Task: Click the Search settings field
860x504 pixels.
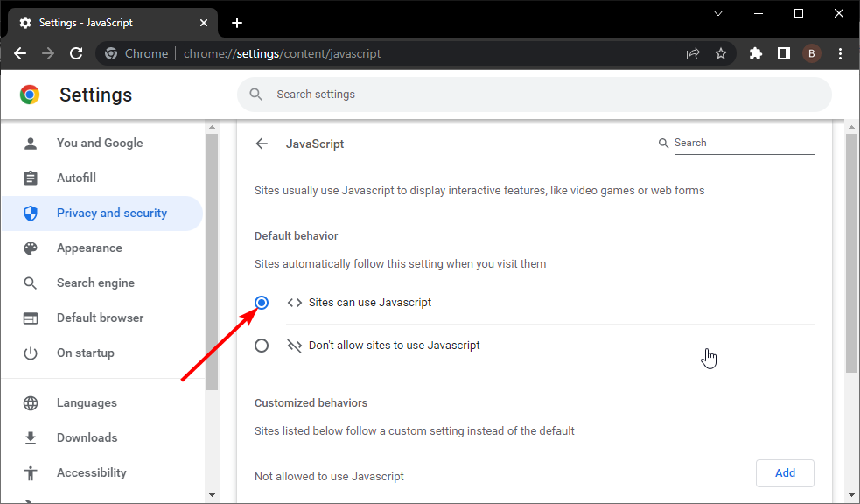Action: (x=535, y=94)
